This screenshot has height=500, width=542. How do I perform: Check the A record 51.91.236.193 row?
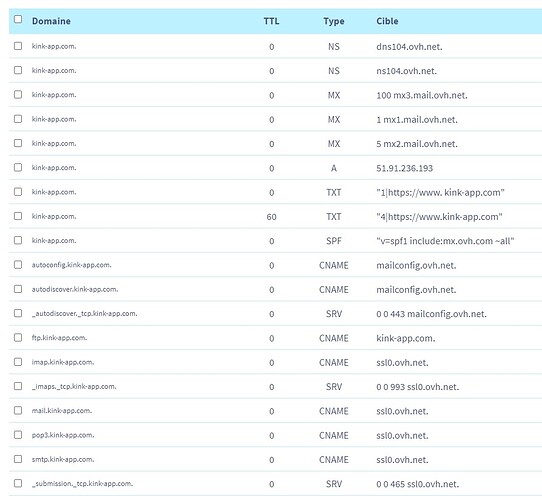tap(18, 167)
